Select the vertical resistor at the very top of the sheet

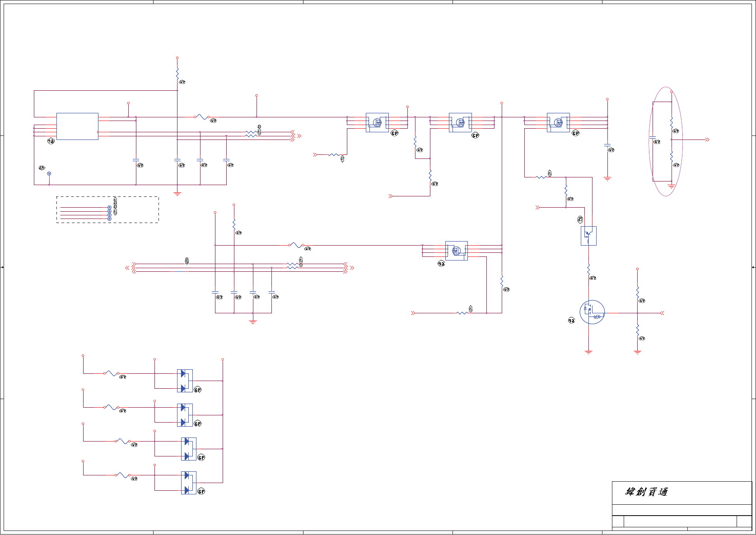[x=177, y=74]
